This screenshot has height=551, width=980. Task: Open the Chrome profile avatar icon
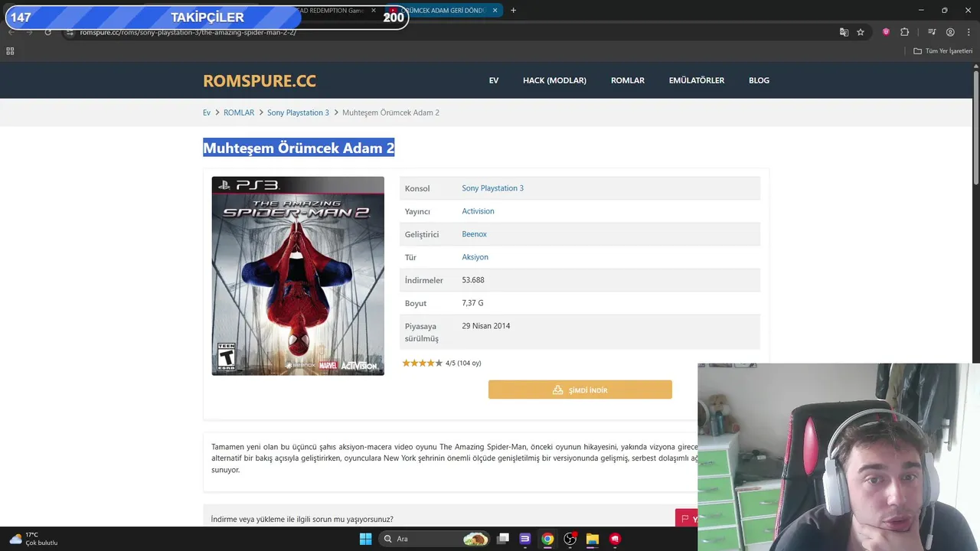pos(950,32)
